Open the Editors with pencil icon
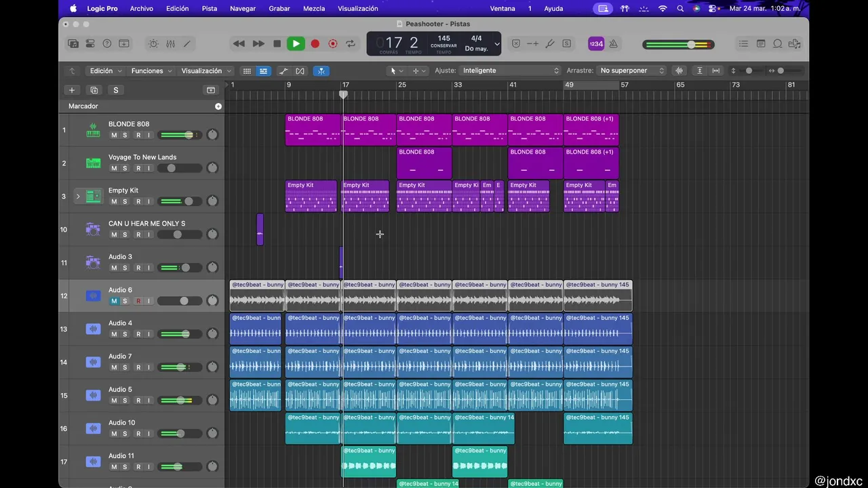The width and height of the screenshot is (868, 488). 187,43
